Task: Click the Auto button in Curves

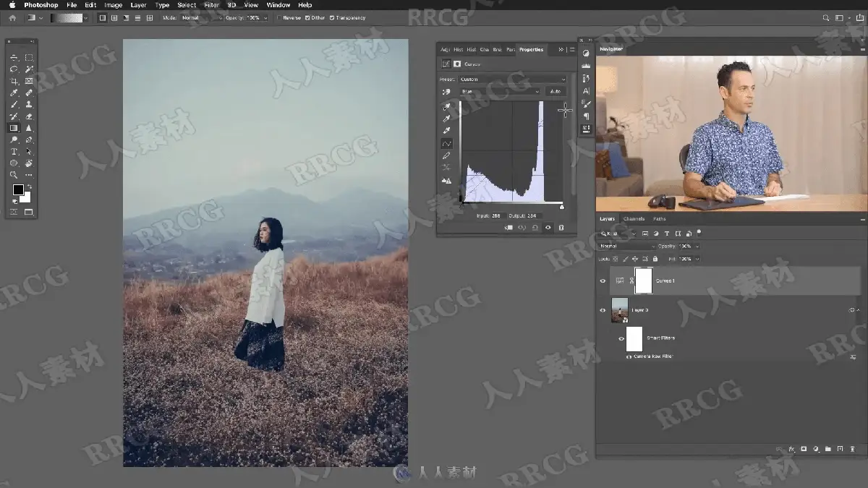Action: coord(556,92)
